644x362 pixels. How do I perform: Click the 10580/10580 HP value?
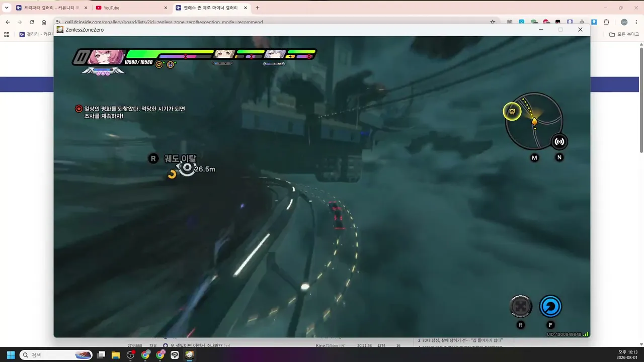138,62
